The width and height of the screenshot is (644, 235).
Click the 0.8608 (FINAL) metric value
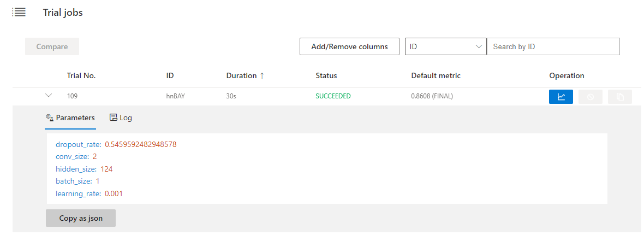pos(432,96)
